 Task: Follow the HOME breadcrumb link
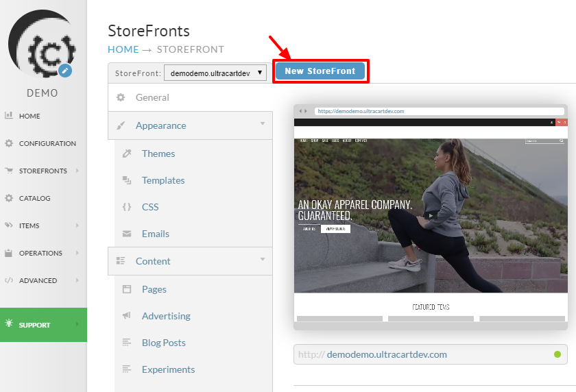tap(123, 49)
